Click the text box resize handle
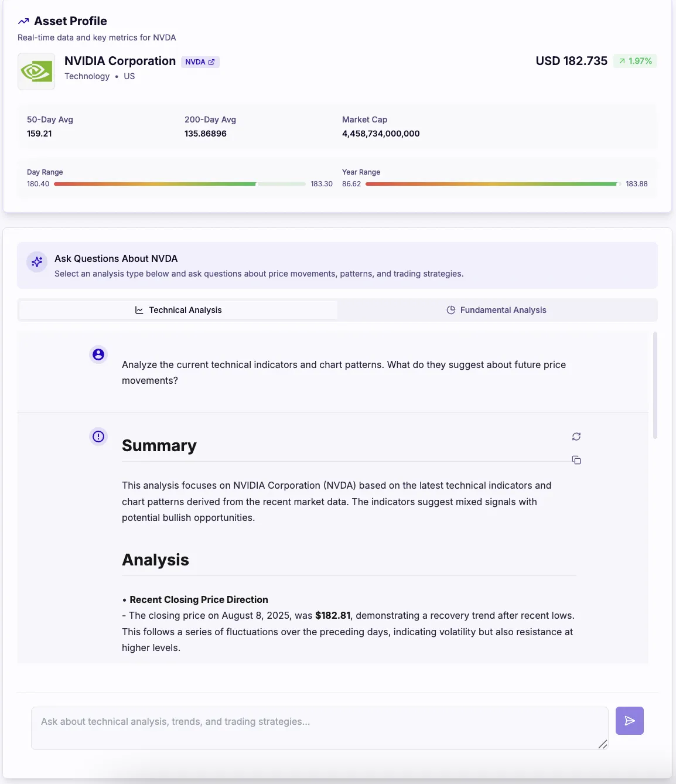Image resolution: width=676 pixels, height=784 pixels. 602,744
